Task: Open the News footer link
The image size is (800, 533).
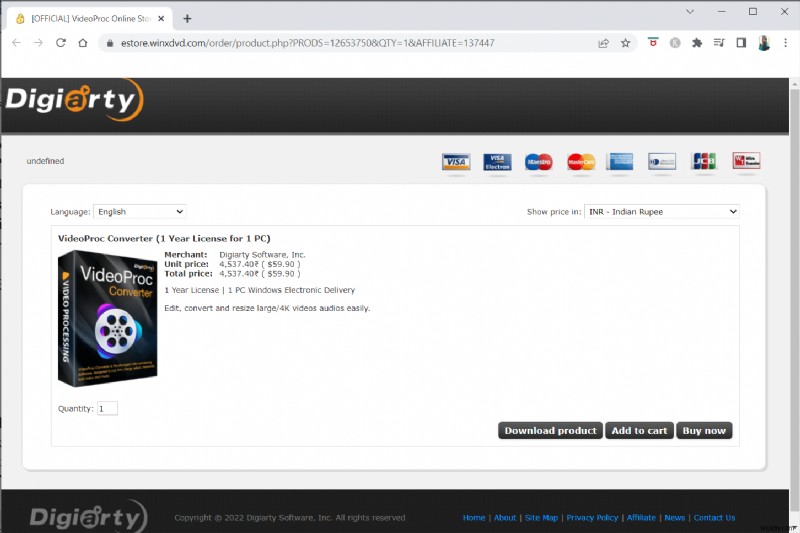Action: coord(674,518)
